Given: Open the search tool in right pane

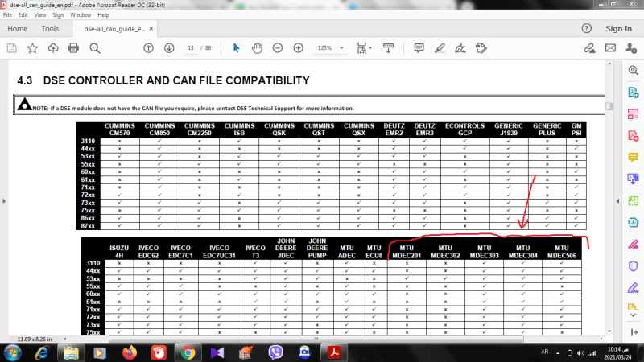Looking at the screenshot, I should coord(633,70).
